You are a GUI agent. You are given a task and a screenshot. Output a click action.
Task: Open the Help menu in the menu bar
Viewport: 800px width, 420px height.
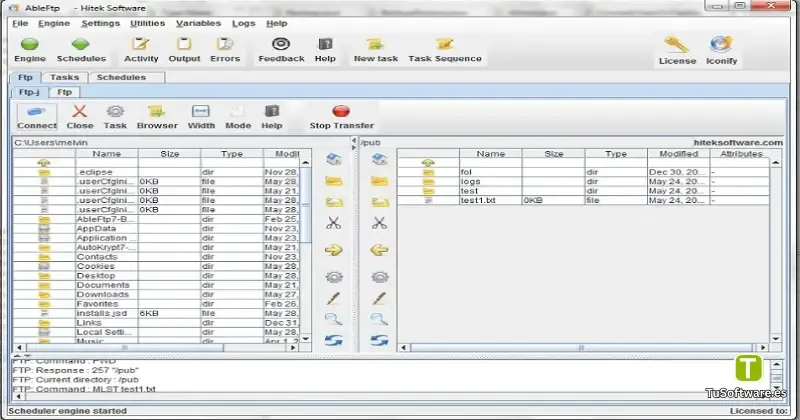coord(277,23)
